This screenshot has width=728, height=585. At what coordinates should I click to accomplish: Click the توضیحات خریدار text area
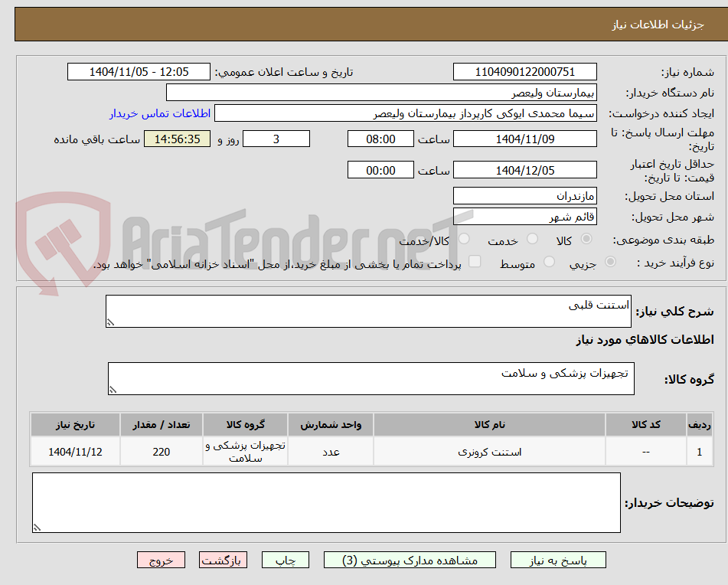(326, 502)
